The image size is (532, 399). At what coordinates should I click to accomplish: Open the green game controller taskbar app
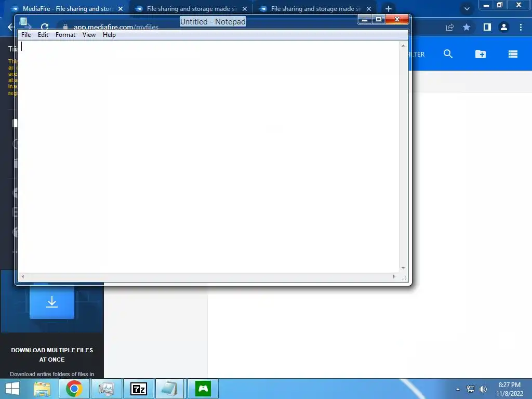coord(203,389)
